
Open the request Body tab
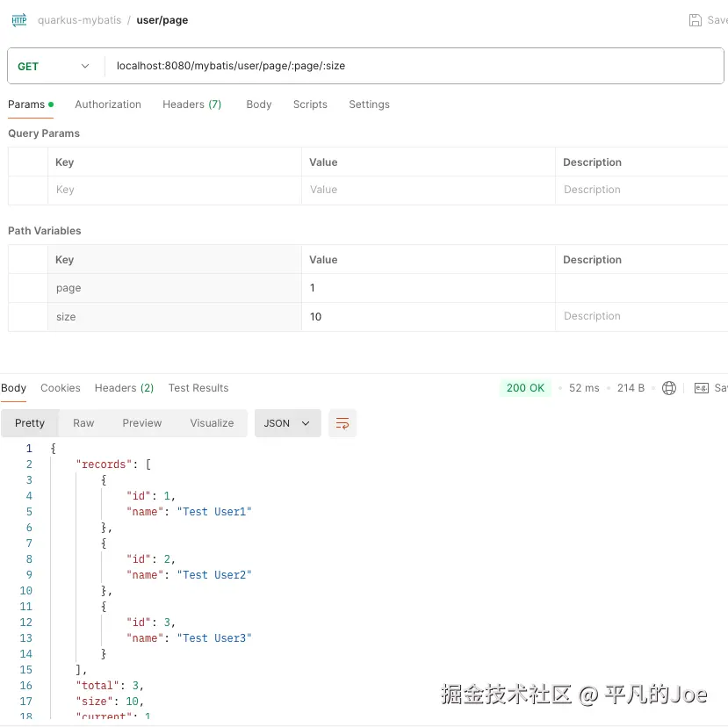(x=258, y=104)
